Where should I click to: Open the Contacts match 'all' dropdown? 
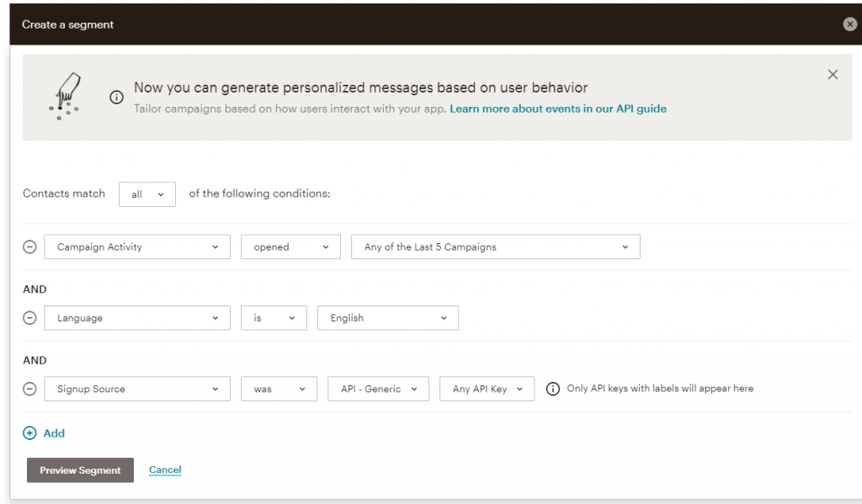(147, 194)
